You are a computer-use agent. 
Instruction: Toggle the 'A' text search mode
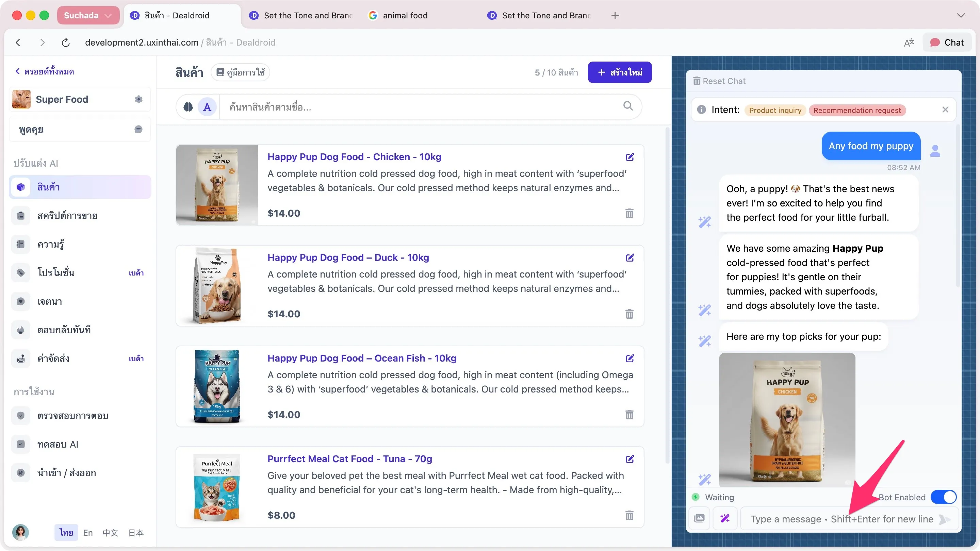(207, 107)
